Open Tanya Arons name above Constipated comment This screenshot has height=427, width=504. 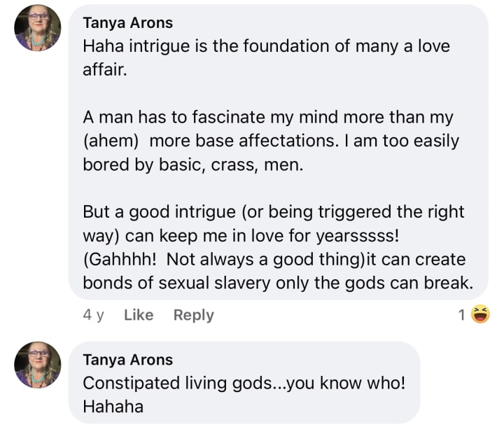coord(127,360)
